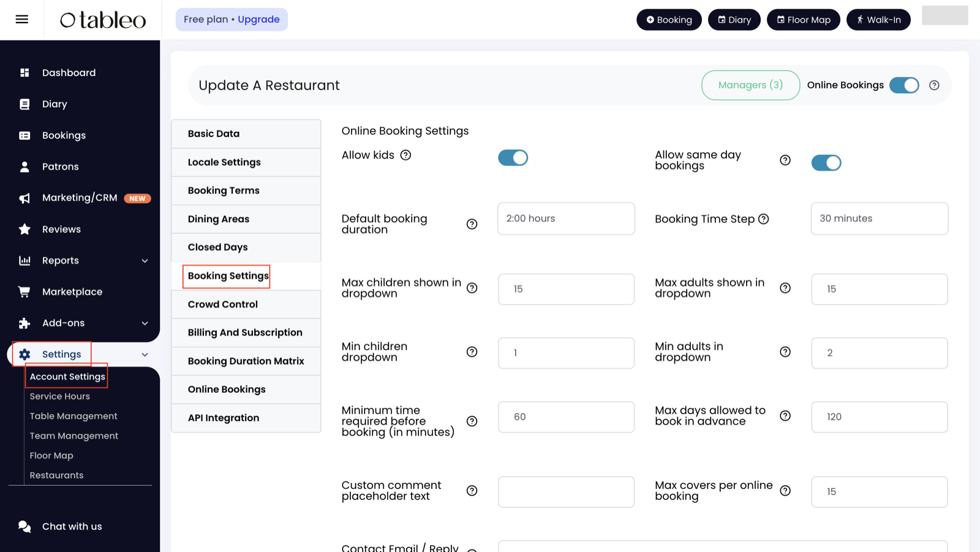Open the Closed Days tab
Screen dimensions: 980x552
[246, 248]
